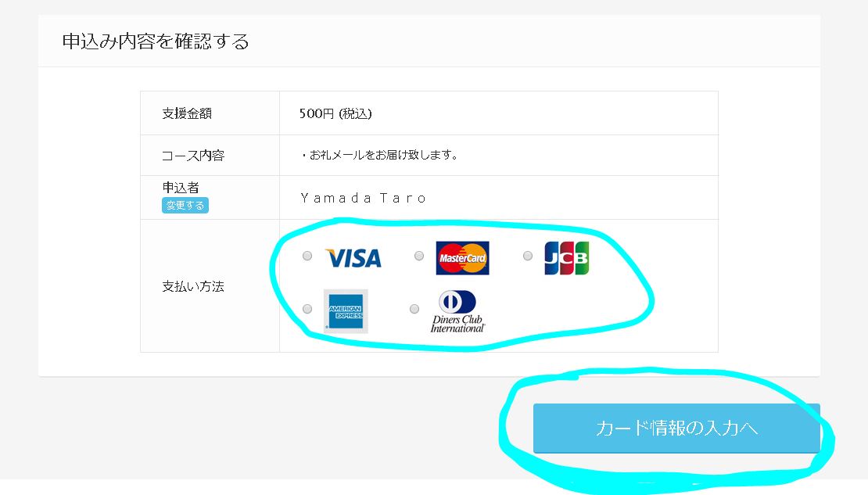Click the コース内容 row label
This screenshot has width=868, height=495.
192,156
